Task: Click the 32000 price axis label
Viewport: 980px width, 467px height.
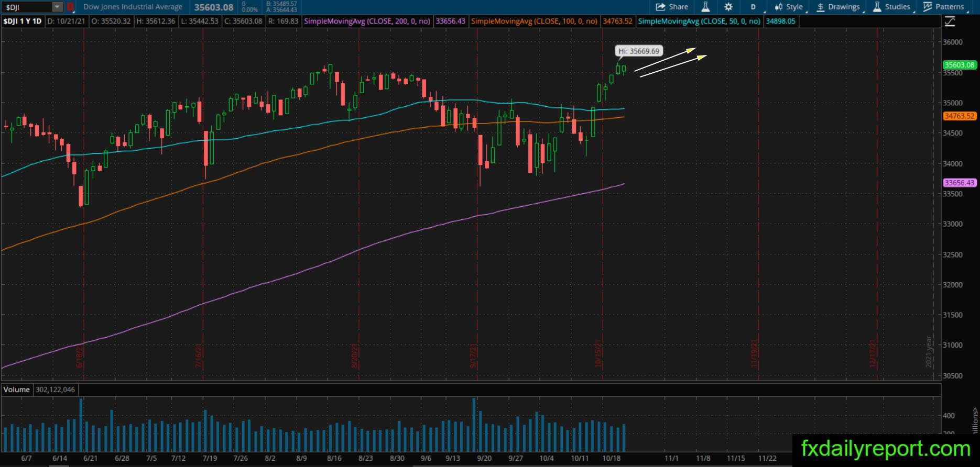Action: pyautogui.click(x=952, y=285)
